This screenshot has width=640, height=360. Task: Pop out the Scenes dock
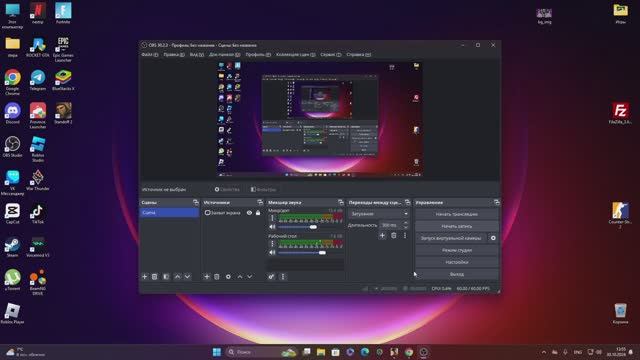click(x=196, y=202)
